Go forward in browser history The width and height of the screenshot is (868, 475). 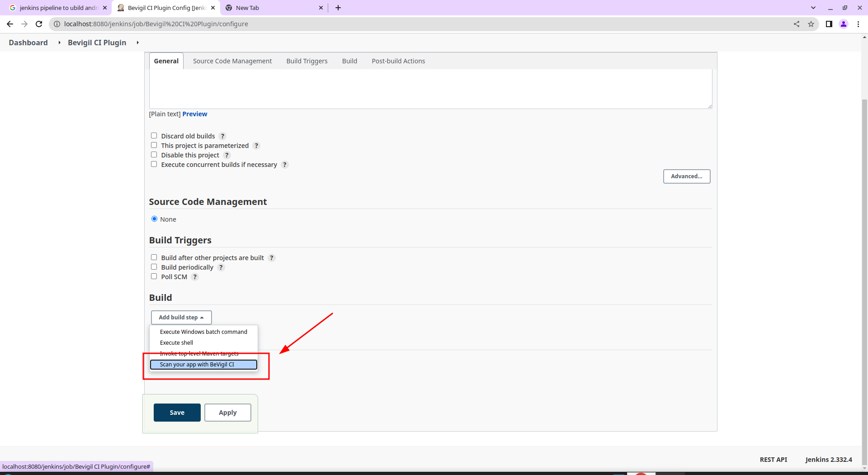24,24
